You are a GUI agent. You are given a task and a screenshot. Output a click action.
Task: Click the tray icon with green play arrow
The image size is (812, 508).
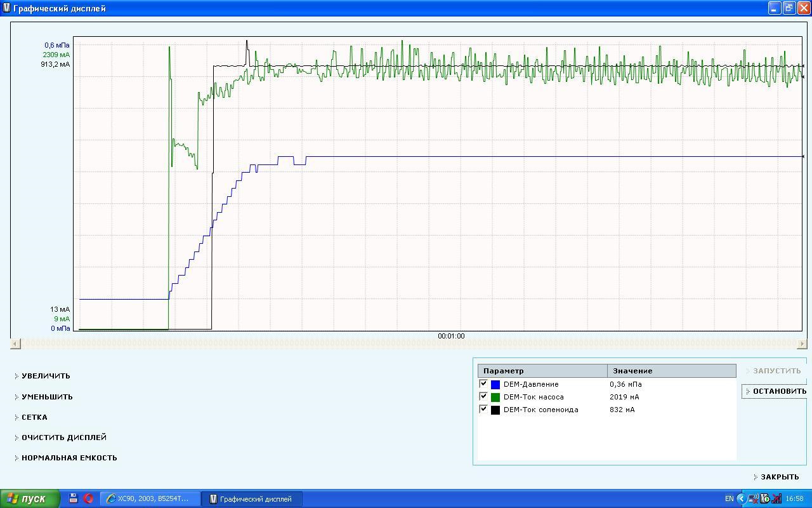764,498
